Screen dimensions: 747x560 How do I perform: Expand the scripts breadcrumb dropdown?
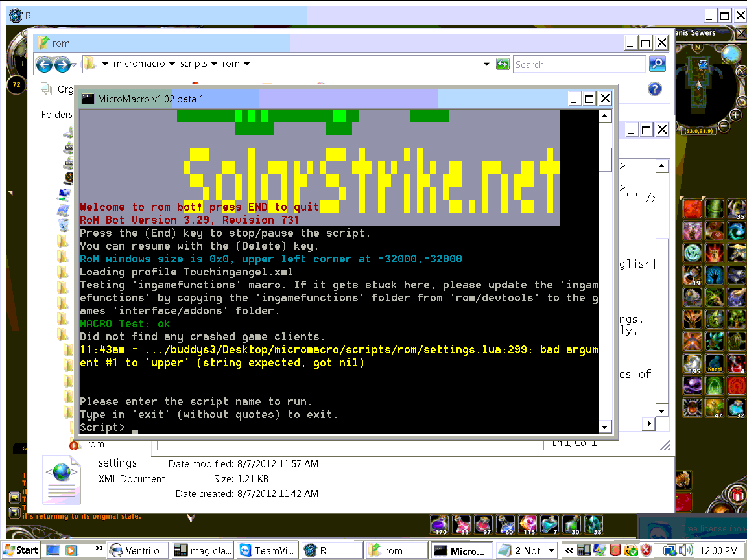(214, 64)
